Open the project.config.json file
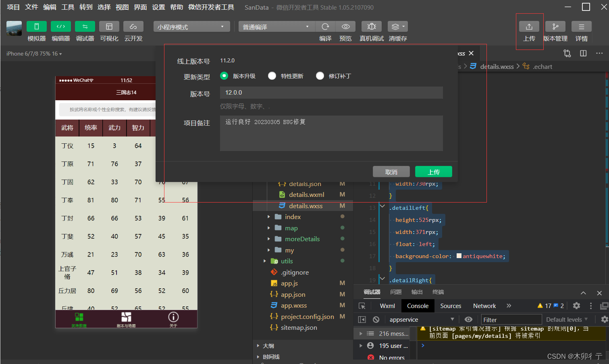This screenshot has width=609, height=364. (x=307, y=317)
